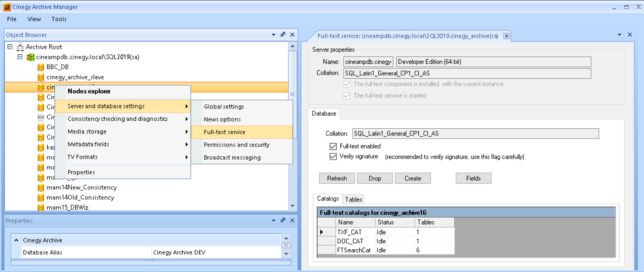Collapse the Cinegy Archive properties group
The height and width of the screenshot is (272, 644).
[16, 240]
